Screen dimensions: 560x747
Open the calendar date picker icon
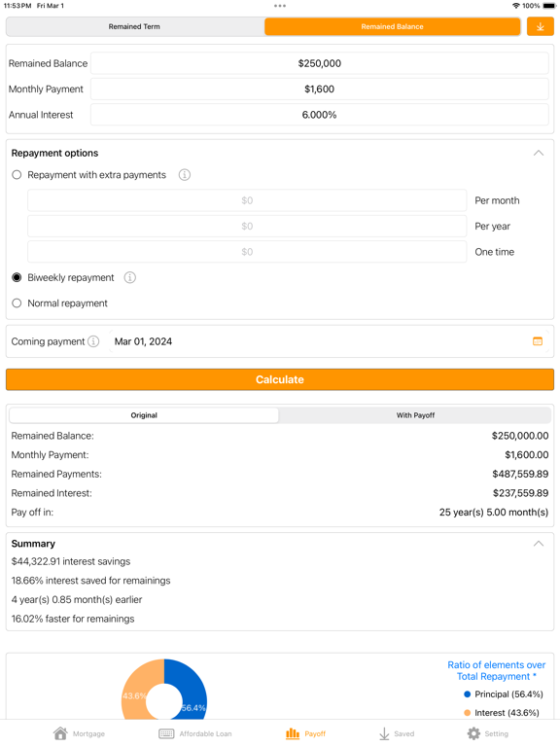pos(538,341)
